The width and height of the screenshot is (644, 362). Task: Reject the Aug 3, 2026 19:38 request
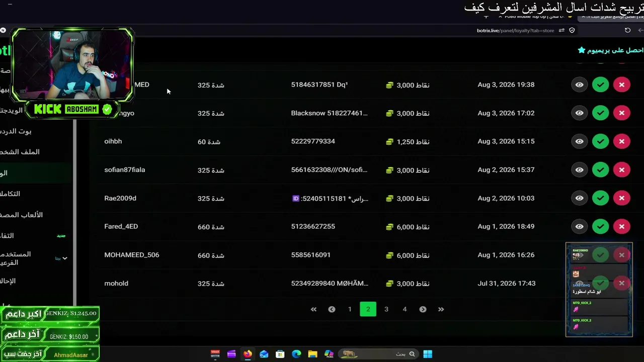click(622, 85)
